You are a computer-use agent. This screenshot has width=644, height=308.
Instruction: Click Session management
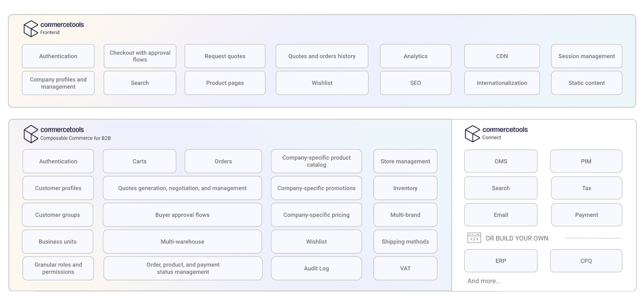click(x=586, y=56)
